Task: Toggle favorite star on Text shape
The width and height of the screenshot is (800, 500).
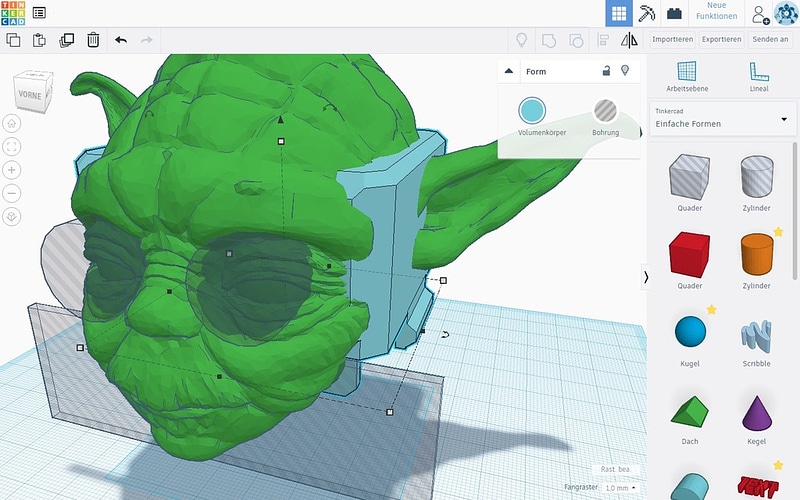Action: pyautogui.click(x=778, y=465)
